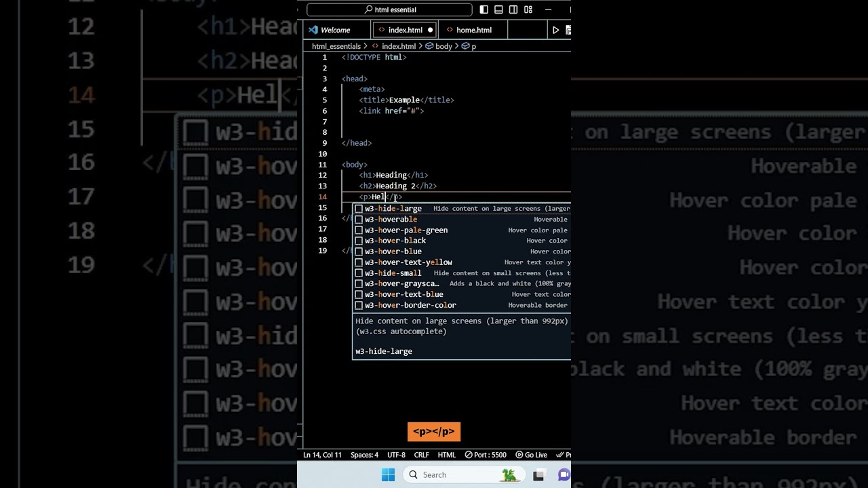Change indentation via Spaces: 4

tap(364, 455)
